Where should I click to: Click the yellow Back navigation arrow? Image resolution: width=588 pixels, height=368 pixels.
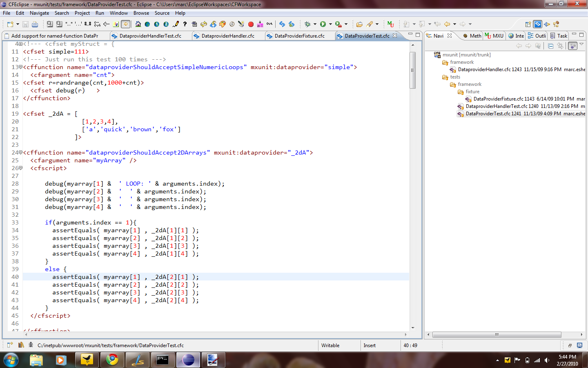point(447,24)
